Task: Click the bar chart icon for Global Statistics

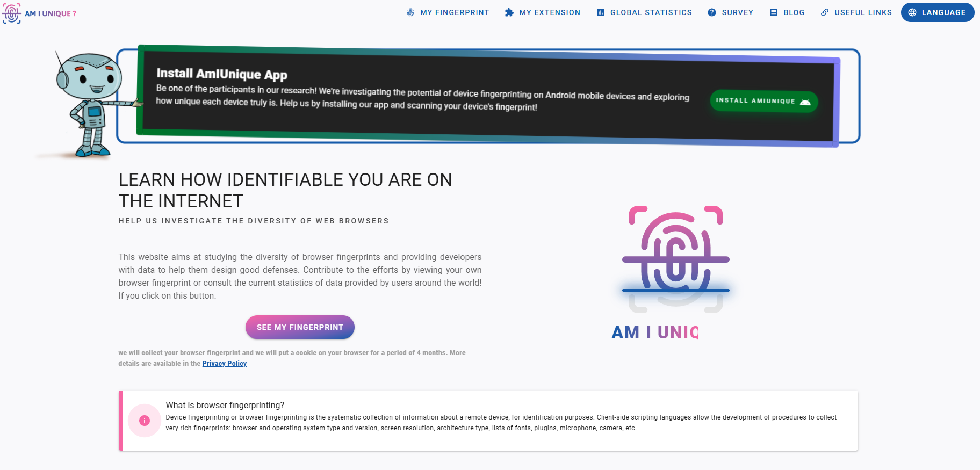Action: [x=601, y=12]
